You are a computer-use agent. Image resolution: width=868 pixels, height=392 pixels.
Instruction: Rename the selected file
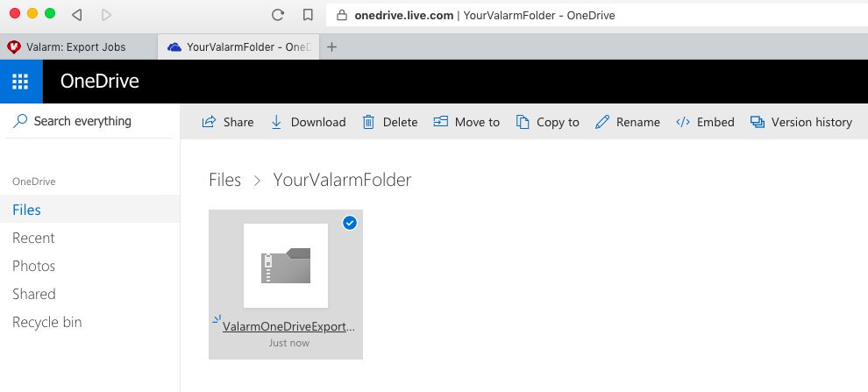pos(627,123)
